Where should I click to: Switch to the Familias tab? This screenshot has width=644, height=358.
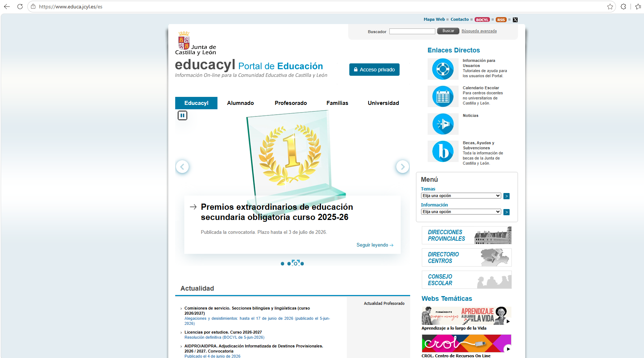coord(337,103)
